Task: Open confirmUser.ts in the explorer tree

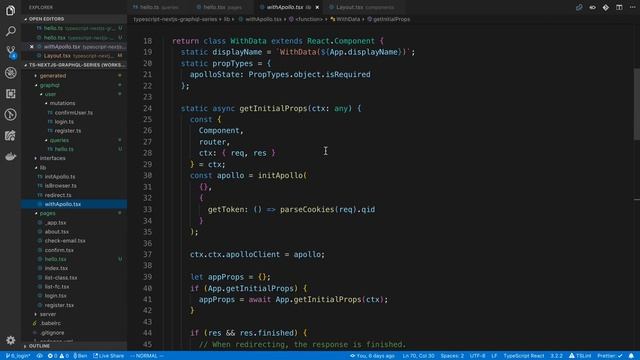Action: pyautogui.click(x=74, y=112)
